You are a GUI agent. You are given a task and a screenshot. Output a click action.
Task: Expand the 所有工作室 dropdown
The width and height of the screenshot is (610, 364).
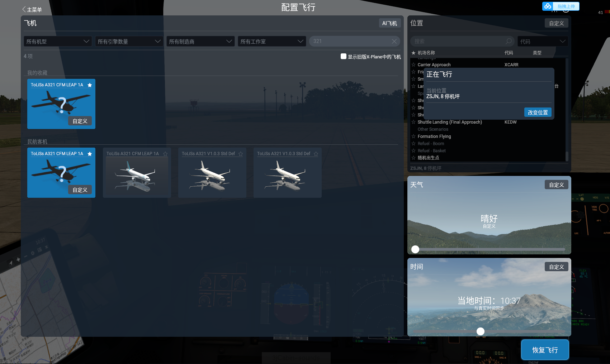tap(272, 42)
